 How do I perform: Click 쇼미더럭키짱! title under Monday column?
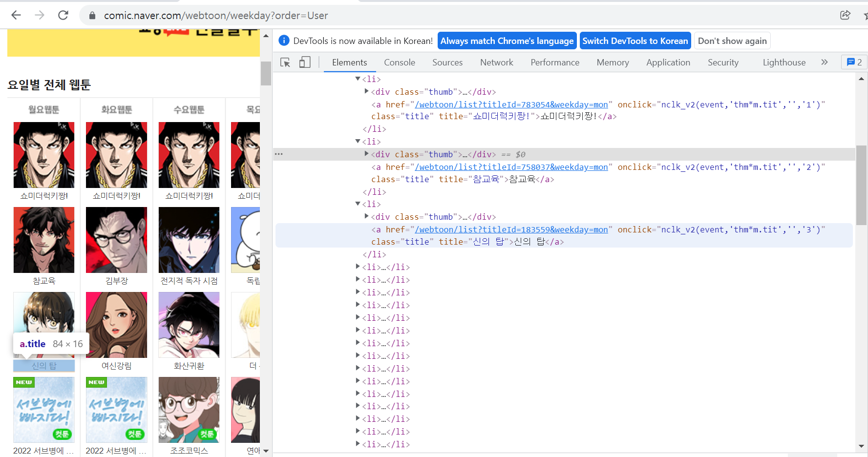[44, 196]
